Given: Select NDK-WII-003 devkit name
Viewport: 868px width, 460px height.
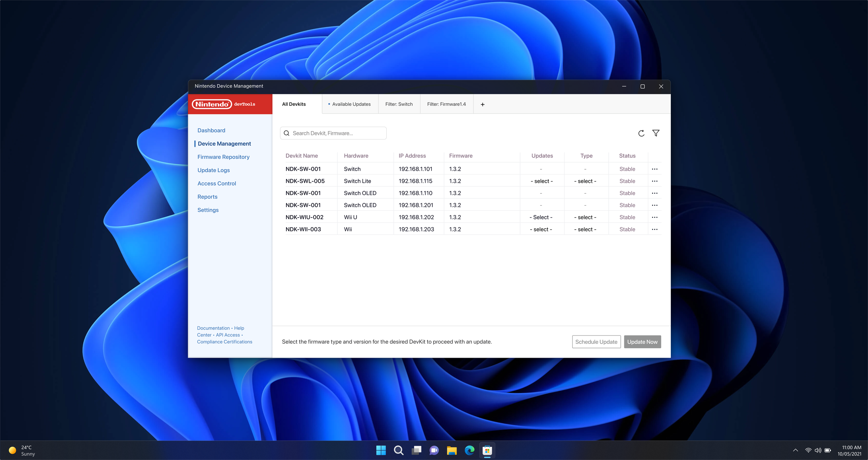Looking at the screenshot, I should click(303, 229).
